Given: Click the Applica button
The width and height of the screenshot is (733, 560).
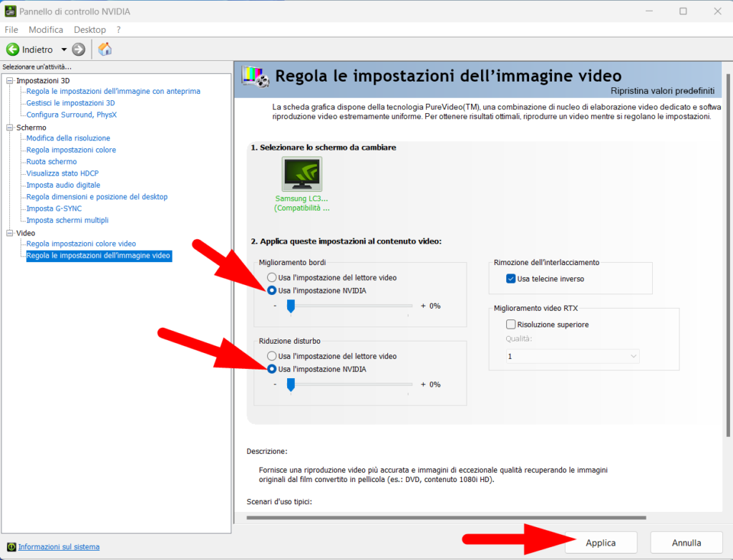Looking at the screenshot, I should tap(601, 543).
